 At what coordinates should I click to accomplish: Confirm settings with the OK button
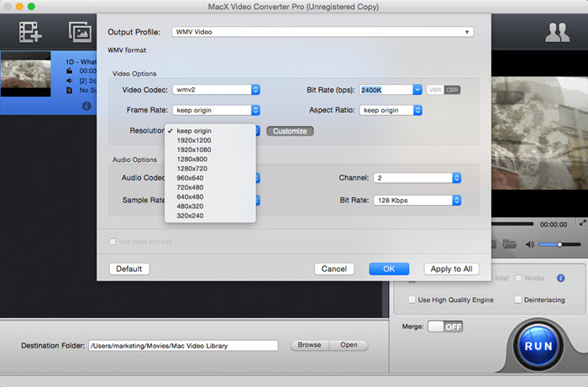click(389, 269)
